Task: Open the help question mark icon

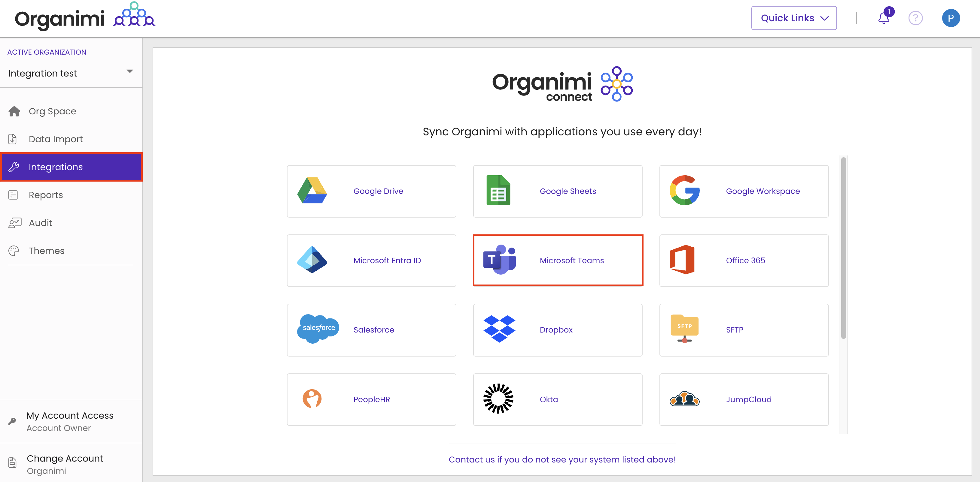Action: [915, 18]
